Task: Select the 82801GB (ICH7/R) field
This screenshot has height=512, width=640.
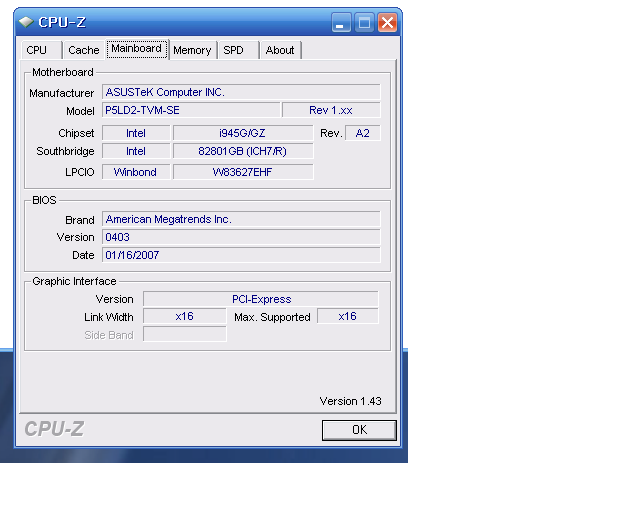Action: pyautogui.click(x=243, y=151)
